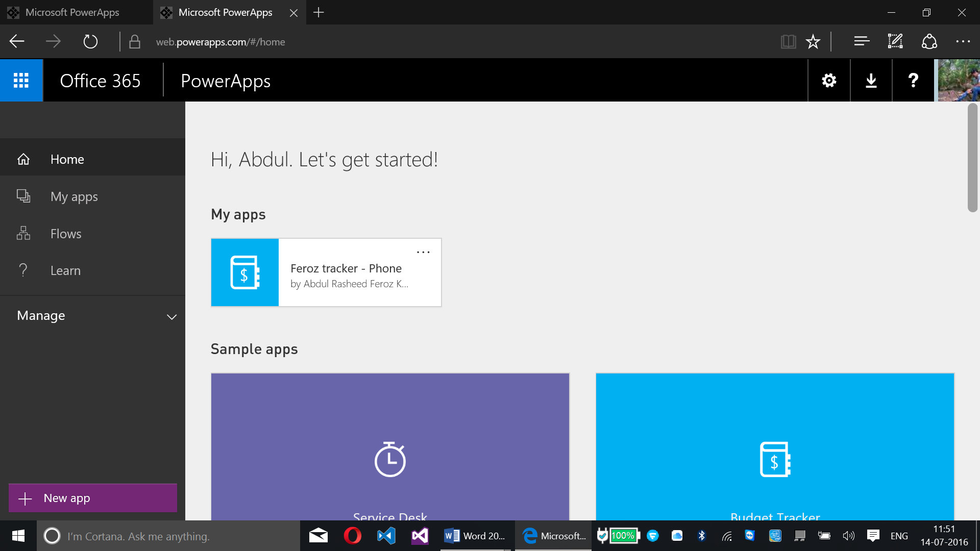Open a new browser tab
This screenshot has width=980, height=551.
coord(318,12)
